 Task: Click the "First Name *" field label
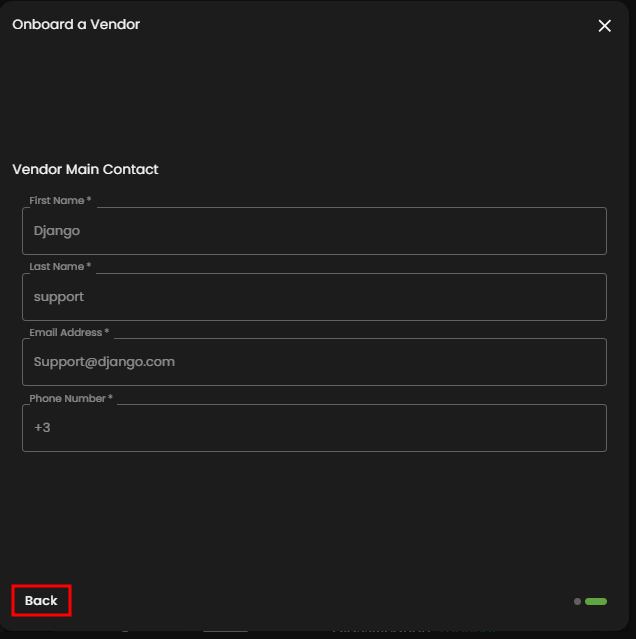pos(60,201)
